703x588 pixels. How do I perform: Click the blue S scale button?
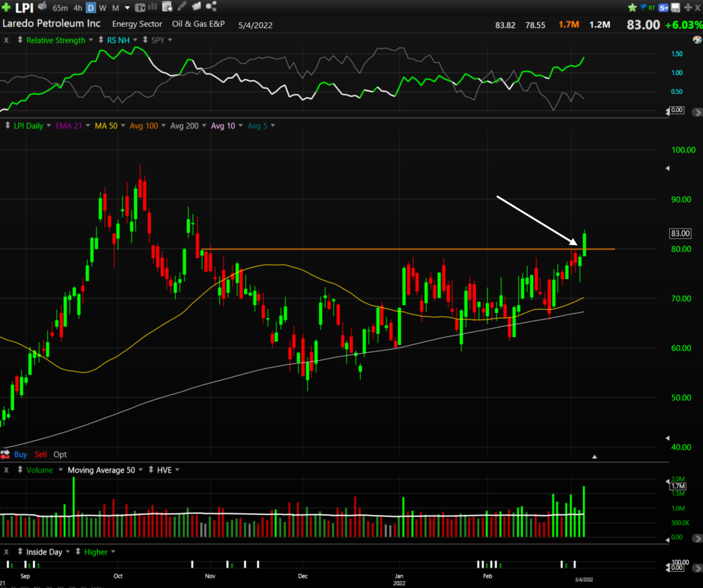pyautogui.click(x=664, y=8)
